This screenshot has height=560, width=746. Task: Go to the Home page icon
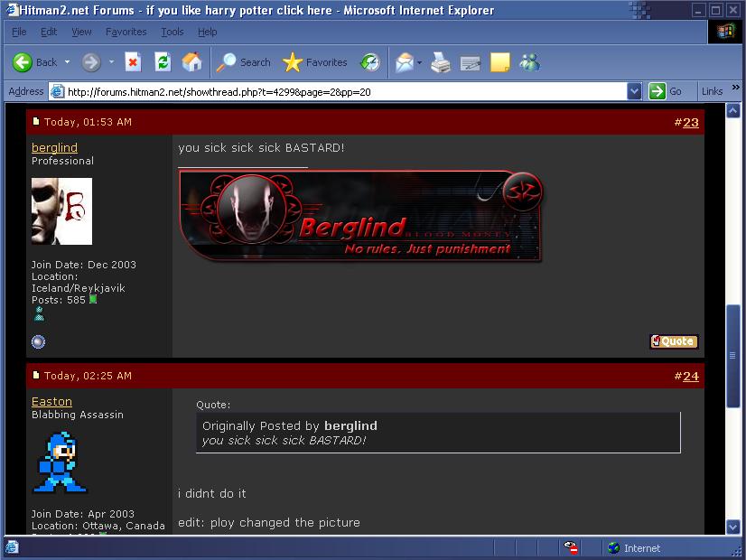pyautogui.click(x=191, y=62)
